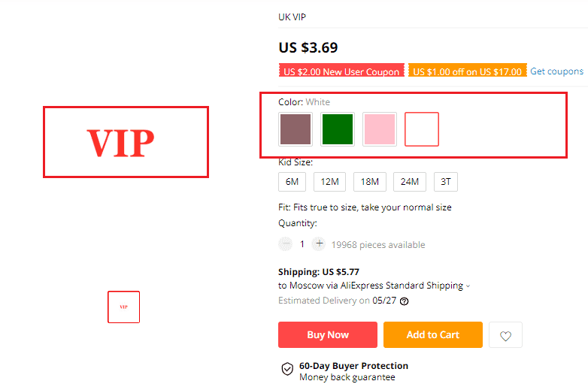
Task: Open the Get coupons link
Action: click(556, 71)
